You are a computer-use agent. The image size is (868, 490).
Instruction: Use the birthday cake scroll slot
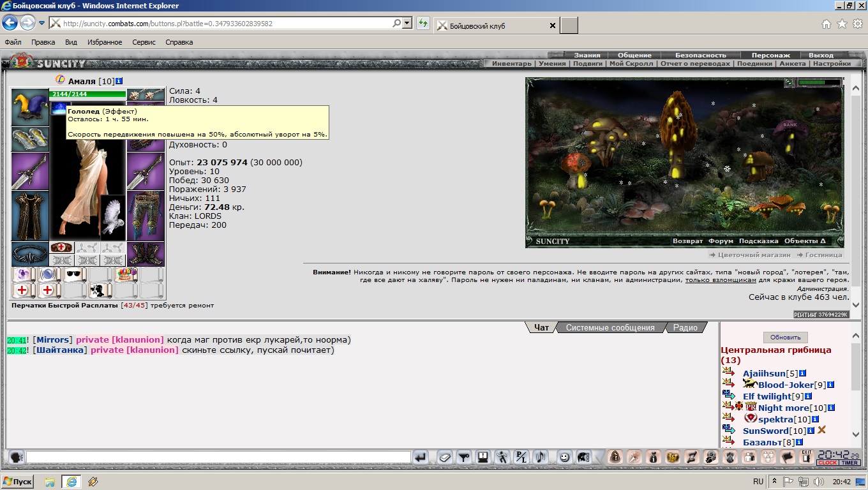[126, 275]
